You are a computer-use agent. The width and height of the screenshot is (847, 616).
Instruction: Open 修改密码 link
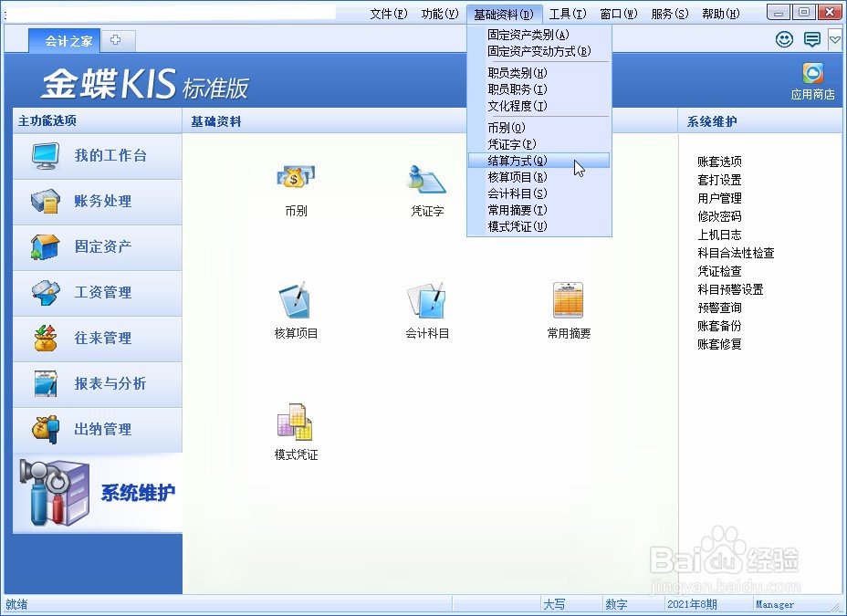719,216
